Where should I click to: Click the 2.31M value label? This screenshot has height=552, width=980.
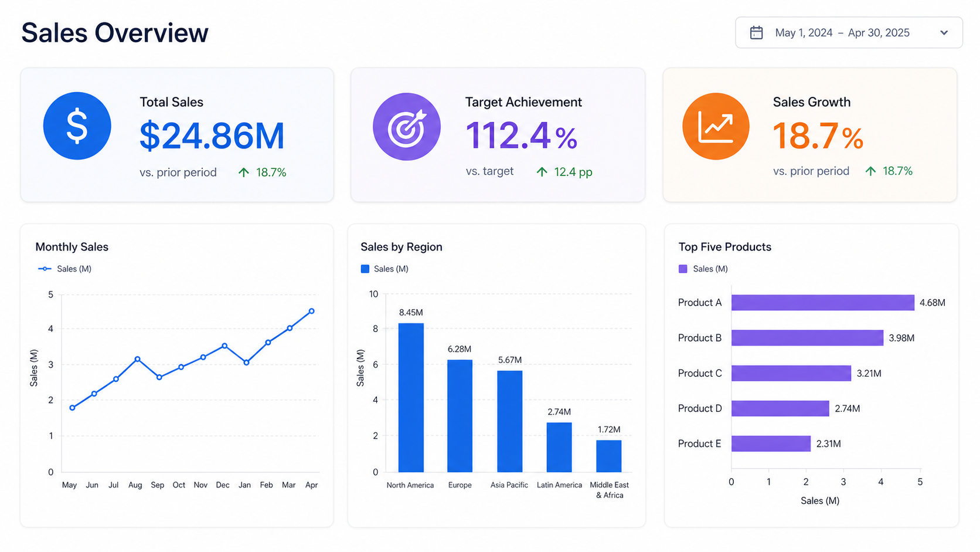(829, 443)
